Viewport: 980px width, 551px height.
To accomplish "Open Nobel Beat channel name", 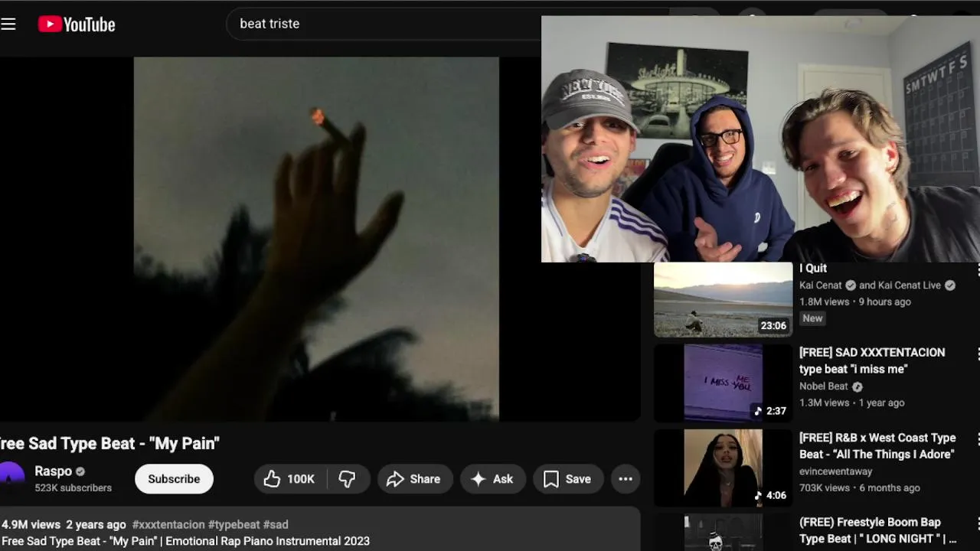I will pos(824,386).
